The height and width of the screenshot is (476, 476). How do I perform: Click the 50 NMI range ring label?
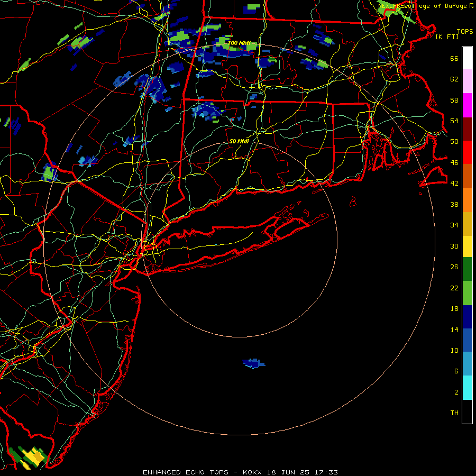click(x=239, y=141)
